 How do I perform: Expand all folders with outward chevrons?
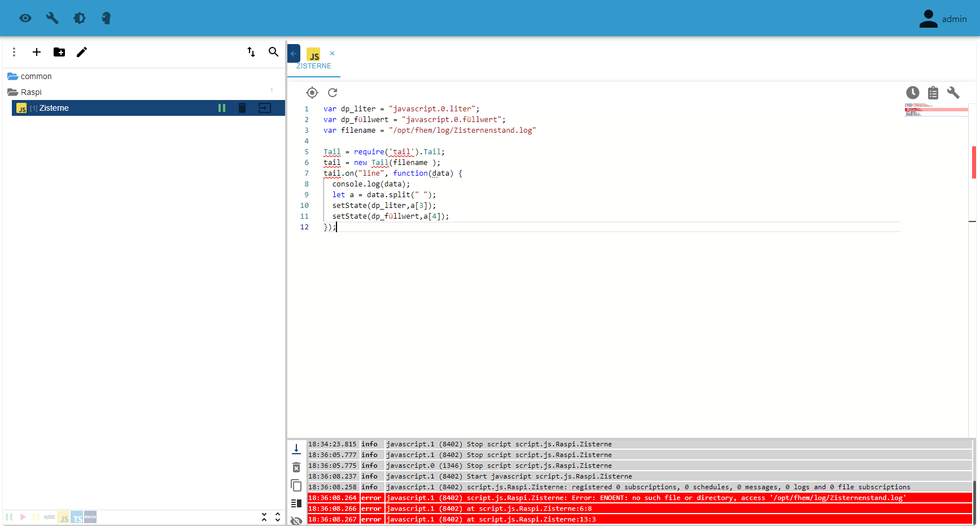click(278, 517)
